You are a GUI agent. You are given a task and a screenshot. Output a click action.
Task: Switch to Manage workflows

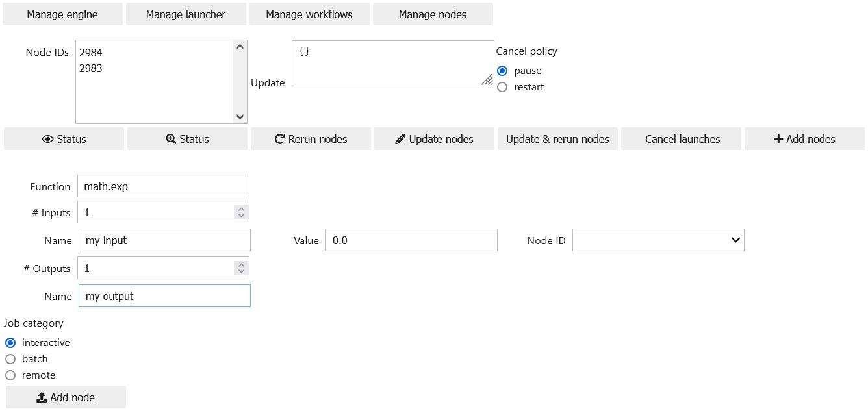[309, 14]
